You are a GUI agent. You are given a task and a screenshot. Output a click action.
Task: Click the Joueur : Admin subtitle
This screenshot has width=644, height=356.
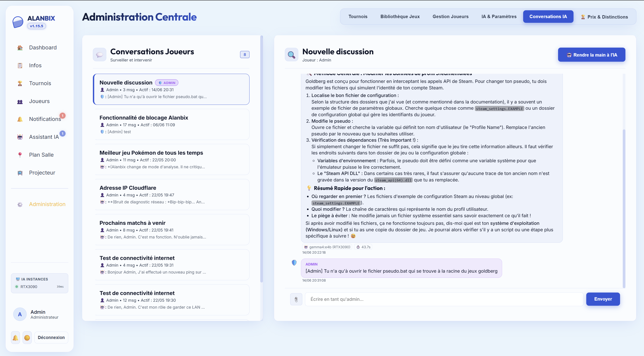[316, 60]
